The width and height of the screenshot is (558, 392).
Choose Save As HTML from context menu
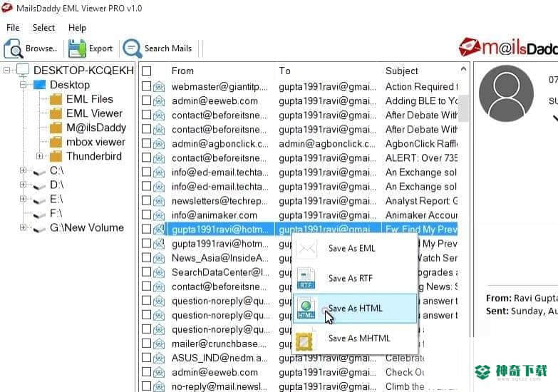click(355, 309)
